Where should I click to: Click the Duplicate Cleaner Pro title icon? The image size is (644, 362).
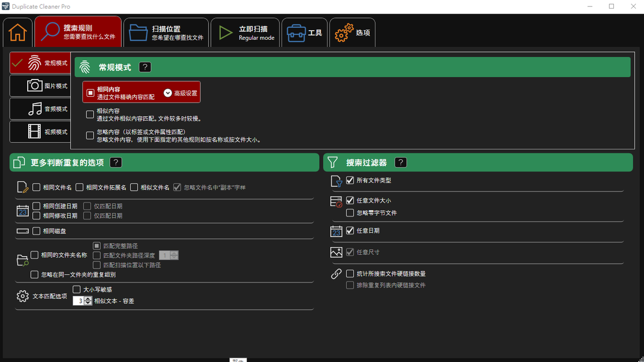coord(6,7)
